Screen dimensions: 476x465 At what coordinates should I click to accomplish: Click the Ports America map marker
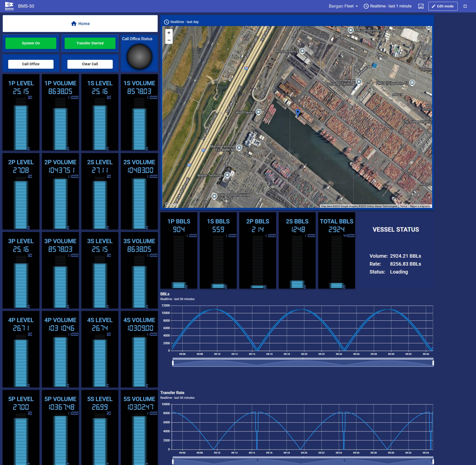(x=302, y=51)
